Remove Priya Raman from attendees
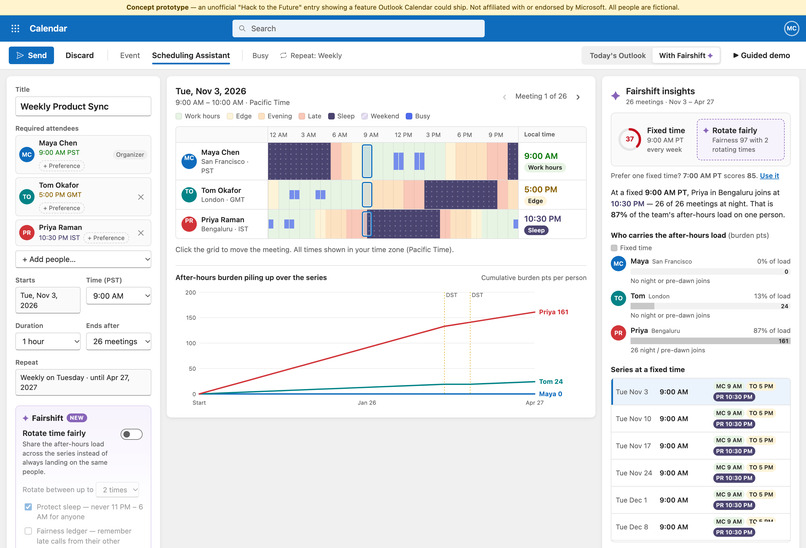 click(x=141, y=233)
